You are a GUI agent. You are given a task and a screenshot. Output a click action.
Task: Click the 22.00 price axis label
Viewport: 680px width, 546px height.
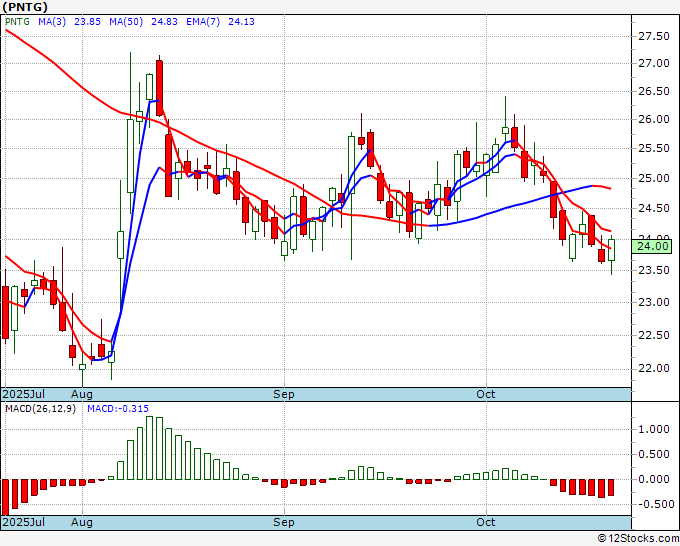(654, 368)
